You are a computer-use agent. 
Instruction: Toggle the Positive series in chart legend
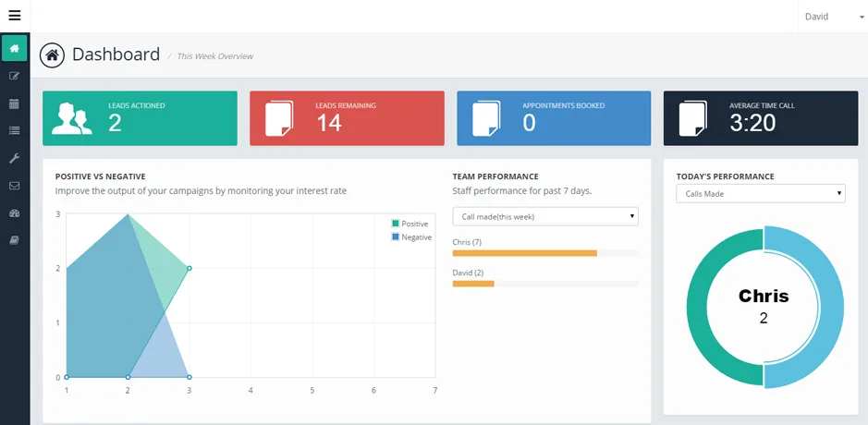(410, 224)
